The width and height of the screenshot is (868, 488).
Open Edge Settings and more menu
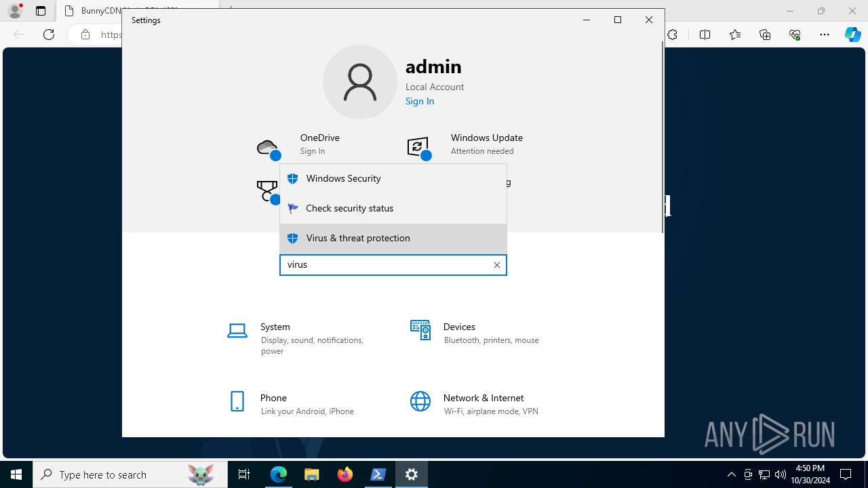click(x=825, y=35)
